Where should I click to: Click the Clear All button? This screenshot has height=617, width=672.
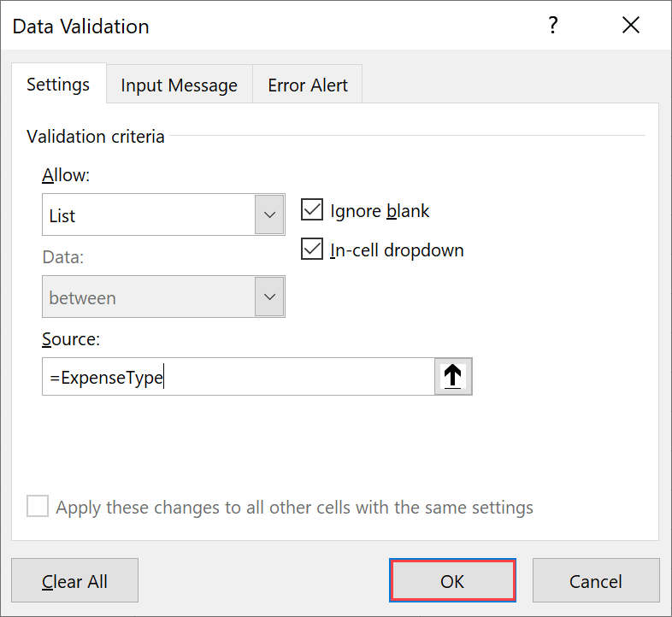click(74, 580)
